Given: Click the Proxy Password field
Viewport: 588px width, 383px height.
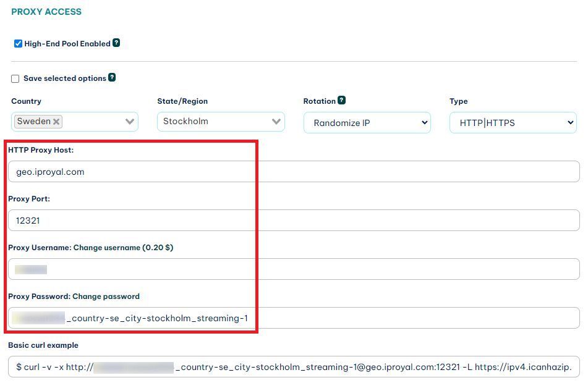Looking at the screenshot, I should (294, 318).
